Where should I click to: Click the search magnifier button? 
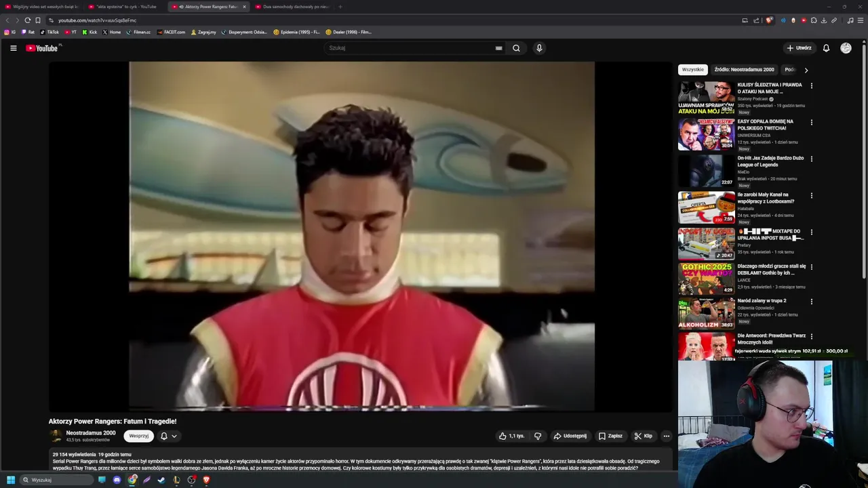click(516, 48)
